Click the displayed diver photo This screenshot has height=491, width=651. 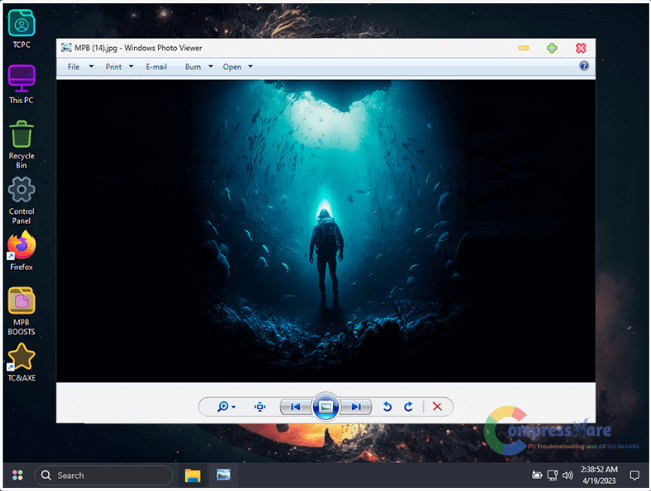pyautogui.click(x=326, y=231)
